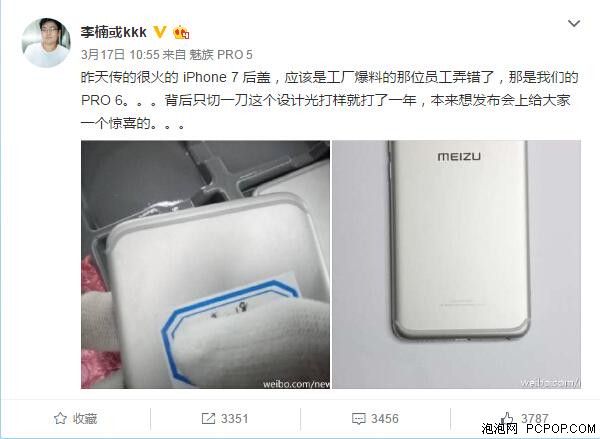Click the user avatar photo

point(46,42)
